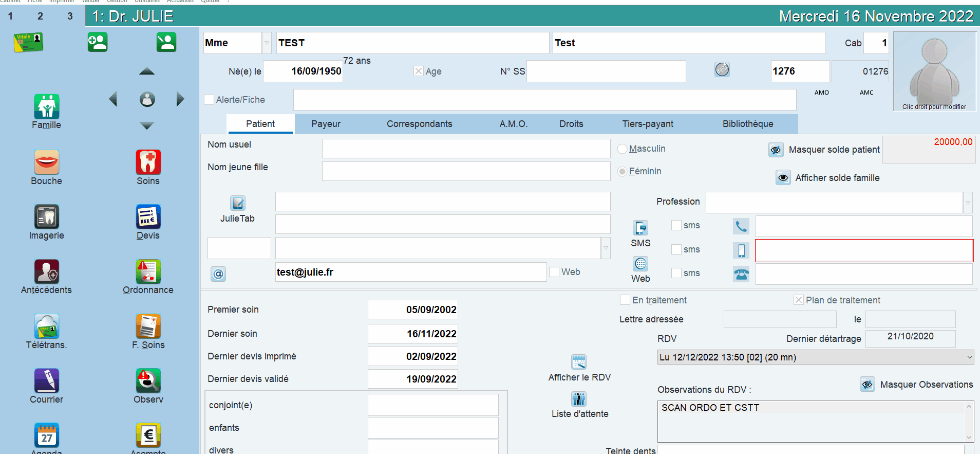Click Afficher le RDV calendar icon
This screenshot has height=454, width=980.
coord(579,362)
